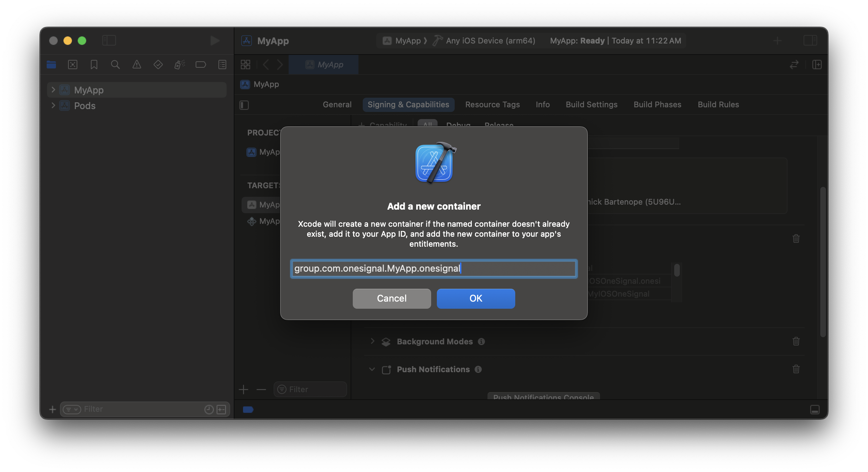The height and width of the screenshot is (472, 868).
Task: Delete the App Groups capability trash icon
Action: (796, 238)
